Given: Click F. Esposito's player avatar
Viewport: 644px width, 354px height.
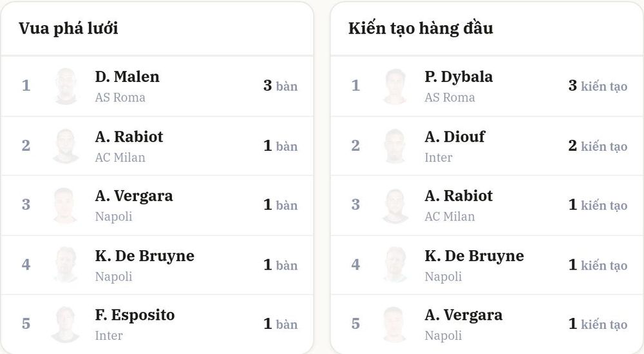Looking at the screenshot, I should (66, 324).
